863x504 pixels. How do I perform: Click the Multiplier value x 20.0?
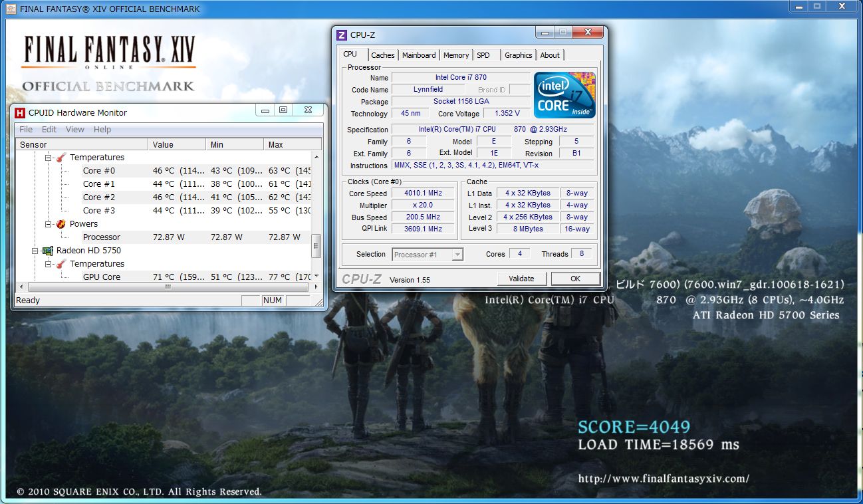point(423,205)
